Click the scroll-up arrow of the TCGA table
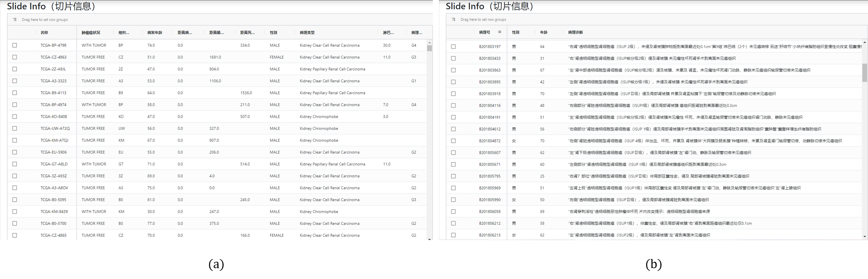This screenshot has width=868, height=279. tap(429, 43)
